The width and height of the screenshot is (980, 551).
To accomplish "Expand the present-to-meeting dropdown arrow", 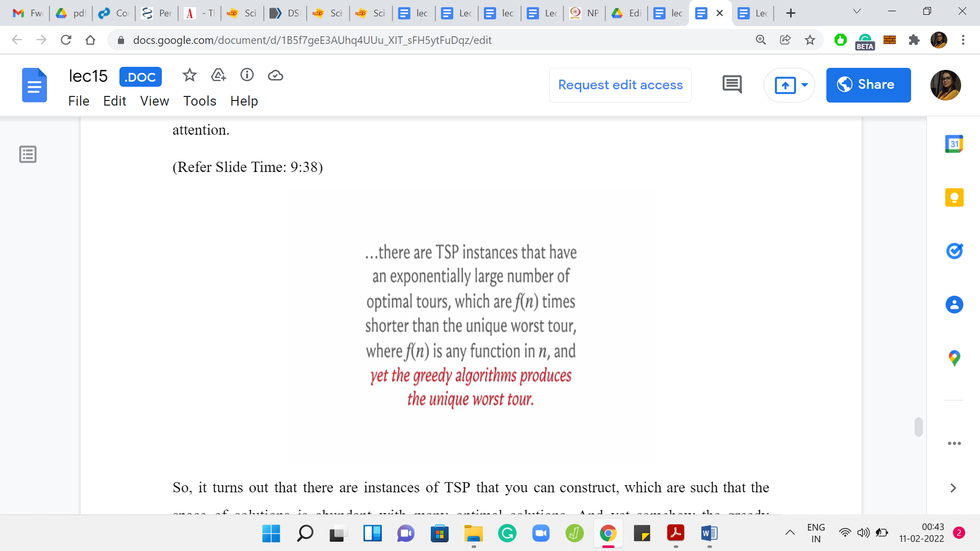I will pos(804,85).
